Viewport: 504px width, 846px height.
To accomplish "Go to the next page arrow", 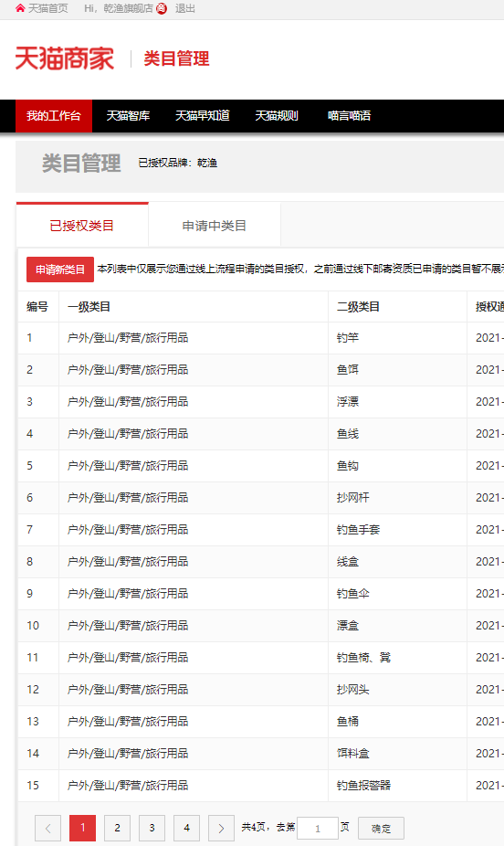I will pos(221,829).
